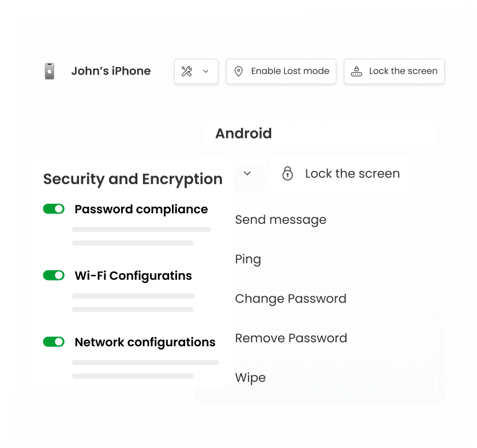Click Remove Password option
The height and width of the screenshot is (448, 477).
[291, 338]
